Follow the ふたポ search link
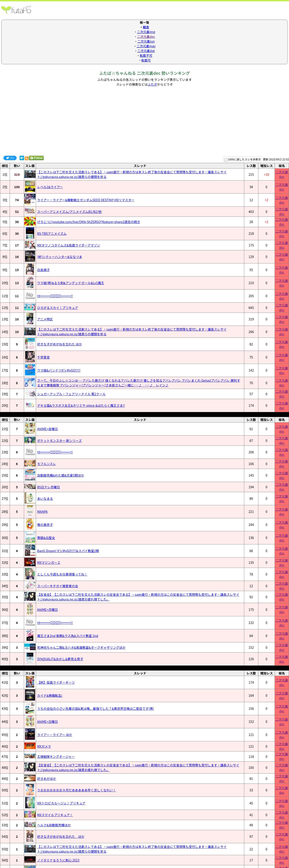Viewport: 289px width, 868px height. pyautogui.click(x=152, y=85)
